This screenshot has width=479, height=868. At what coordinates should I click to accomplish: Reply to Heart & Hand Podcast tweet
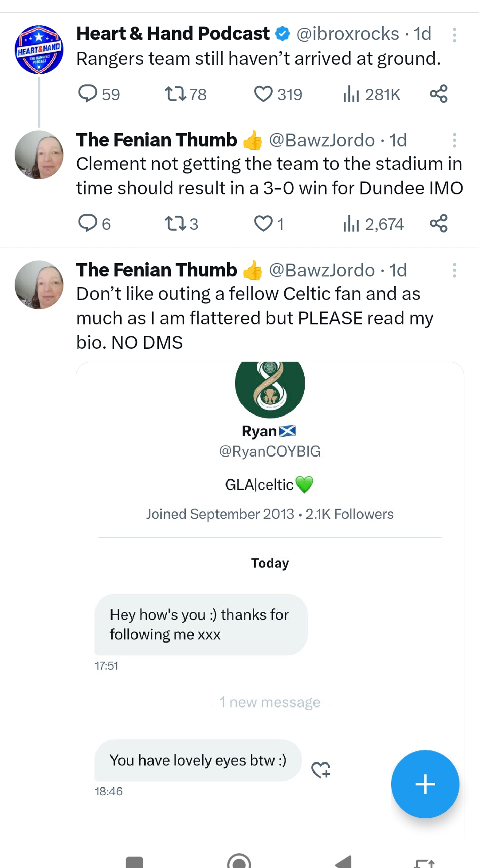pos(88,94)
